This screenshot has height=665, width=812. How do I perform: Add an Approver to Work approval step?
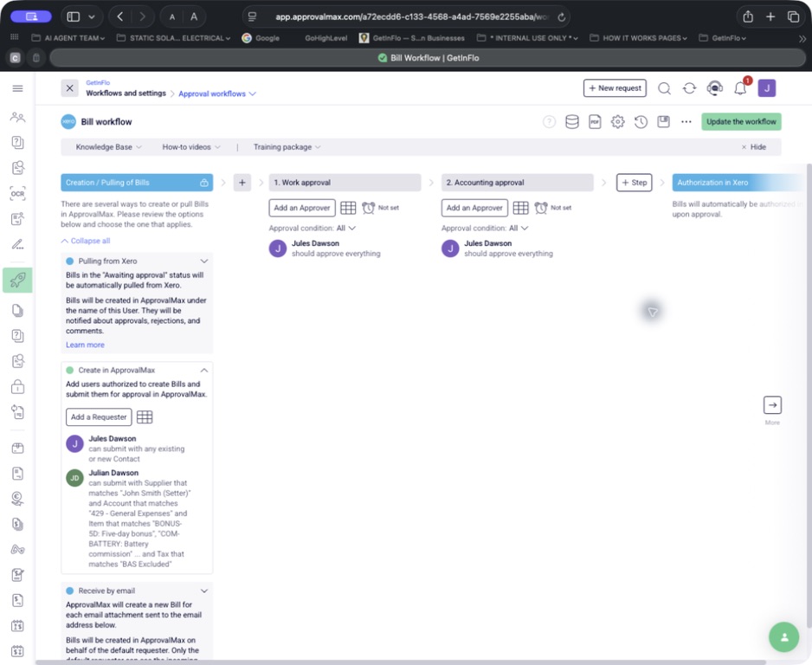[x=302, y=208]
